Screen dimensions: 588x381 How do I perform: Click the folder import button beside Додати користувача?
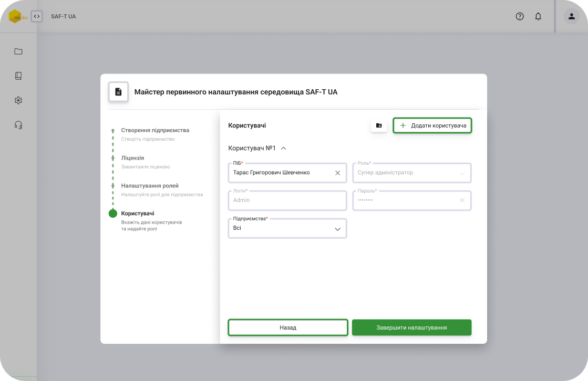point(379,125)
